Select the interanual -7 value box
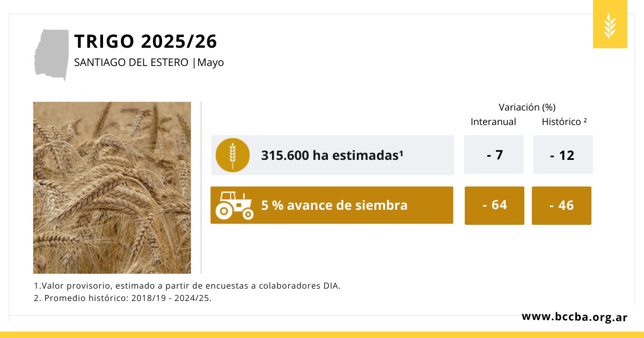644x338 pixels. [x=494, y=155]
